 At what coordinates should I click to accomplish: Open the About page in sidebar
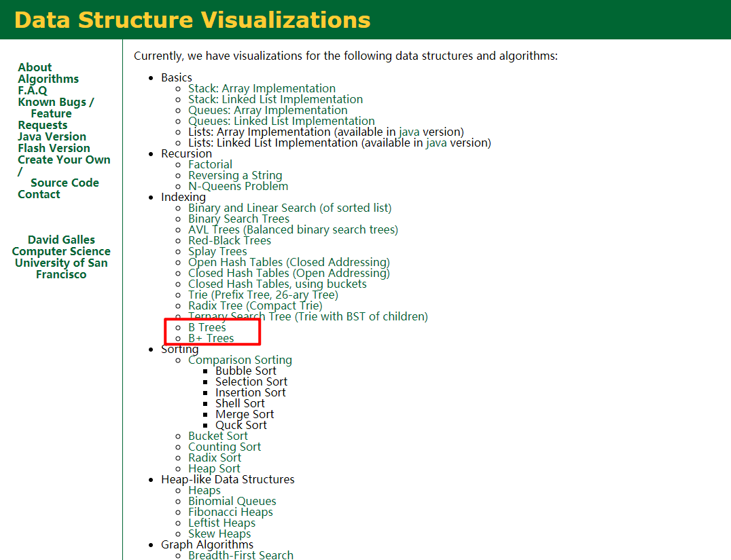[x=35, y=68]
